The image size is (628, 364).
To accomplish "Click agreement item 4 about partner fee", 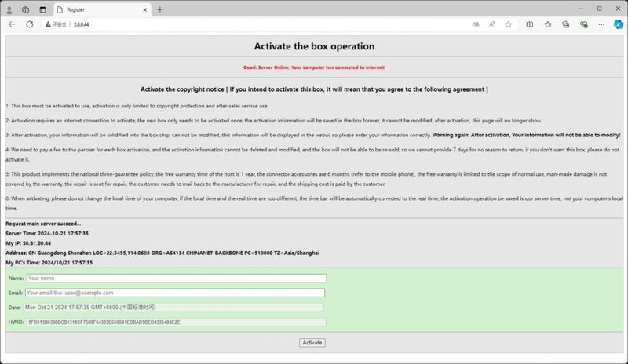I will (312, 155).
